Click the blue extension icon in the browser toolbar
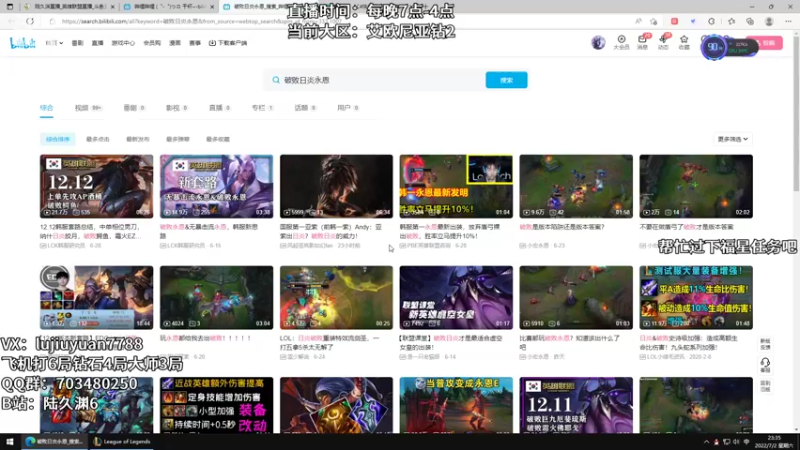The width and height of the screenshot is (800, 450). (693, 21)
